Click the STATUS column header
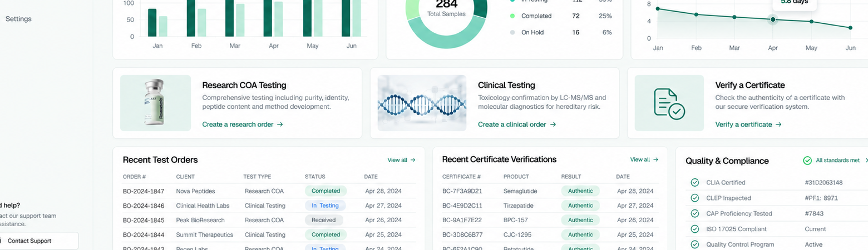This screenshot has height=250, width=868. click(x=315, y=177)
